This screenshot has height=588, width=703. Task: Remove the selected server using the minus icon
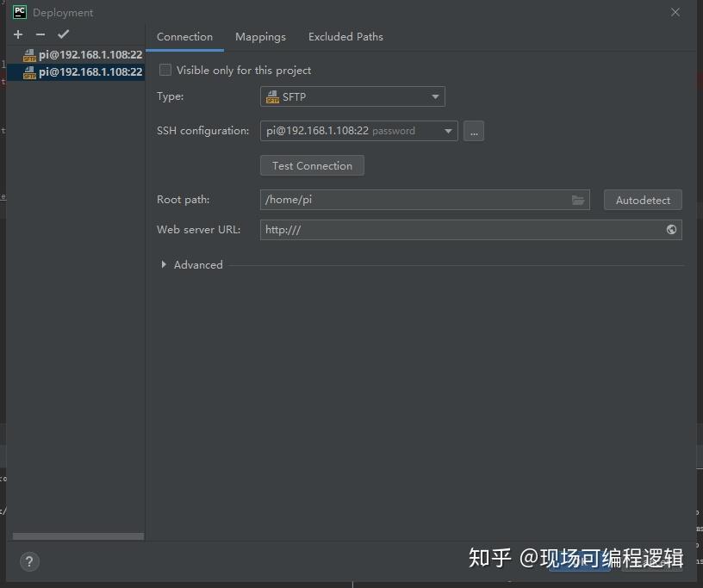pos(40,34)
